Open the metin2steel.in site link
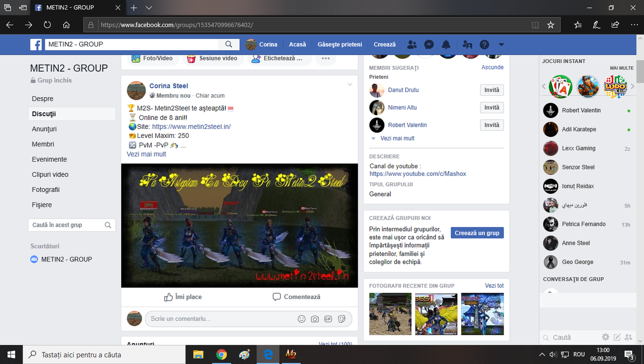 [191, 127]
